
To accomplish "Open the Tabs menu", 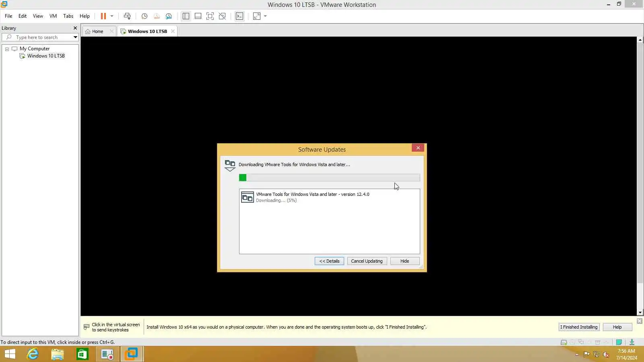I will click(x=68, y=16).
